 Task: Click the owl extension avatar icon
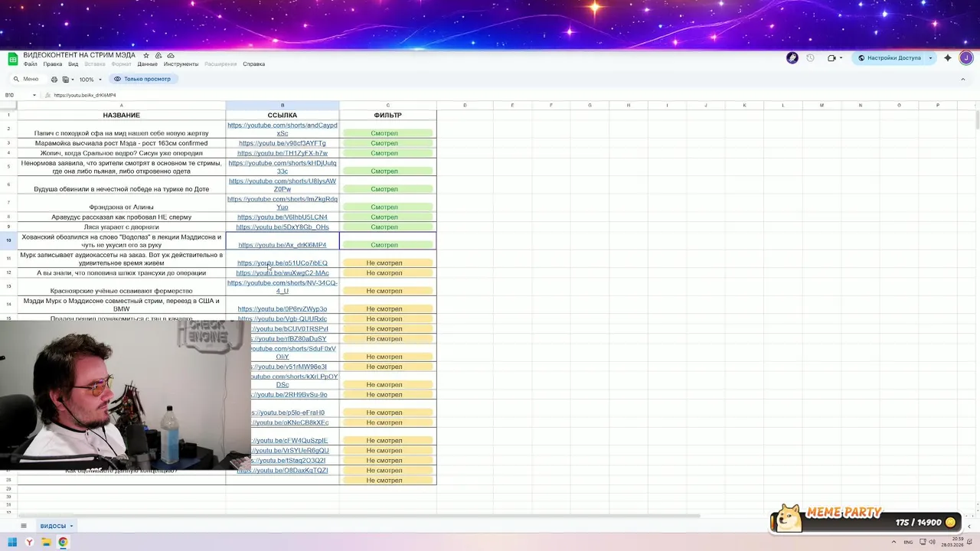coord(792,57)
